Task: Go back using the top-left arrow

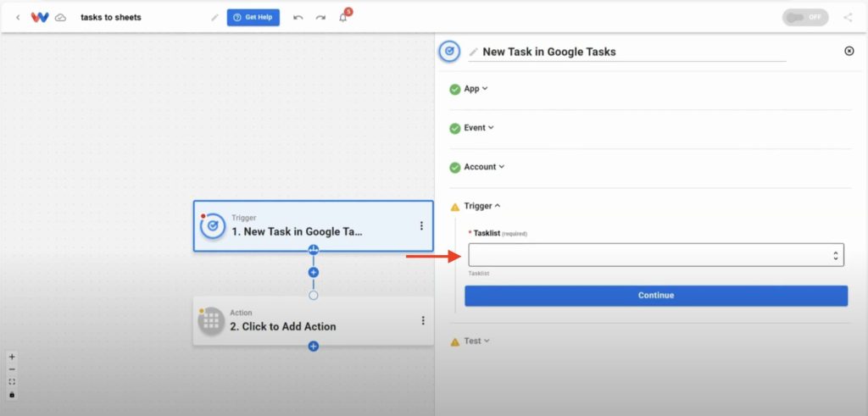Action: click(18, 18)
